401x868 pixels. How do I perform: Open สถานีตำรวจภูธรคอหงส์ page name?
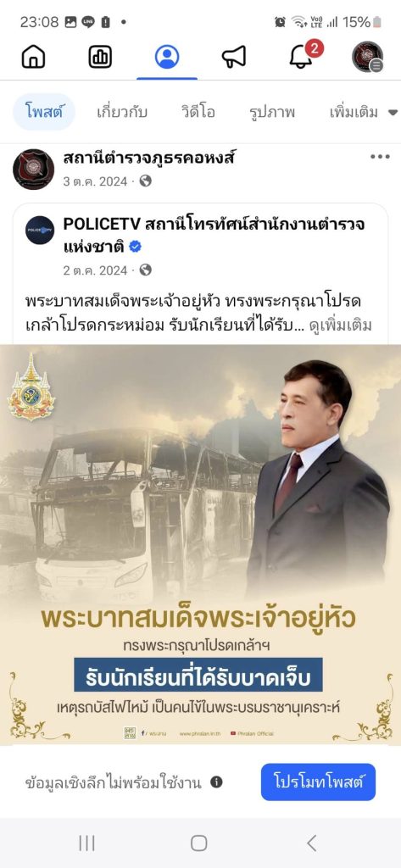tap(149, 158)
